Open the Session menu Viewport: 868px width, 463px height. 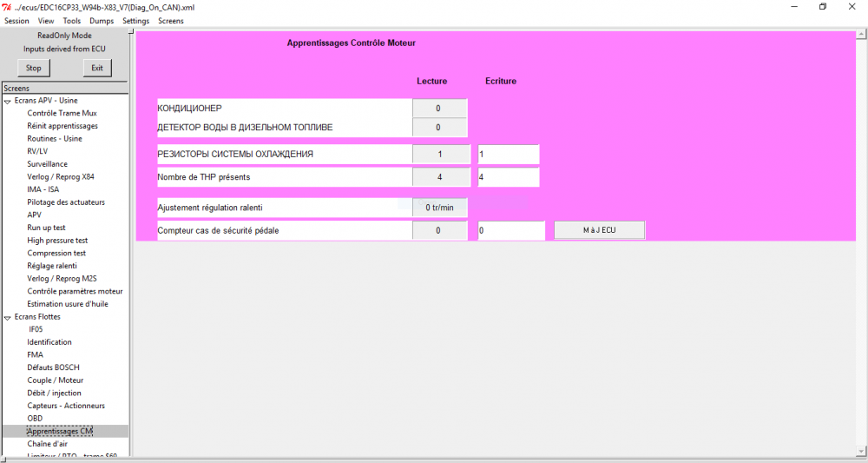pos(16,21)
